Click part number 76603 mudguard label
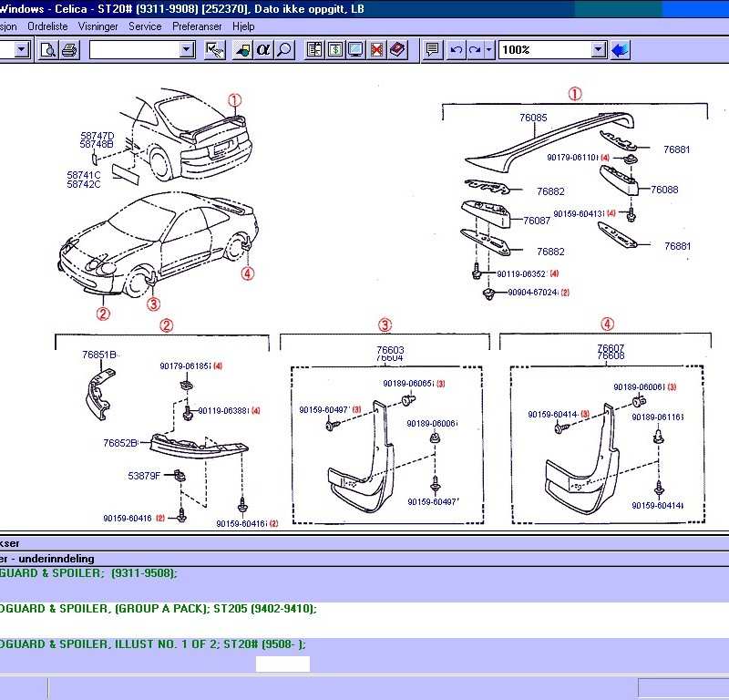Viewport: 729px width, 700px height. tap(390, 350)
